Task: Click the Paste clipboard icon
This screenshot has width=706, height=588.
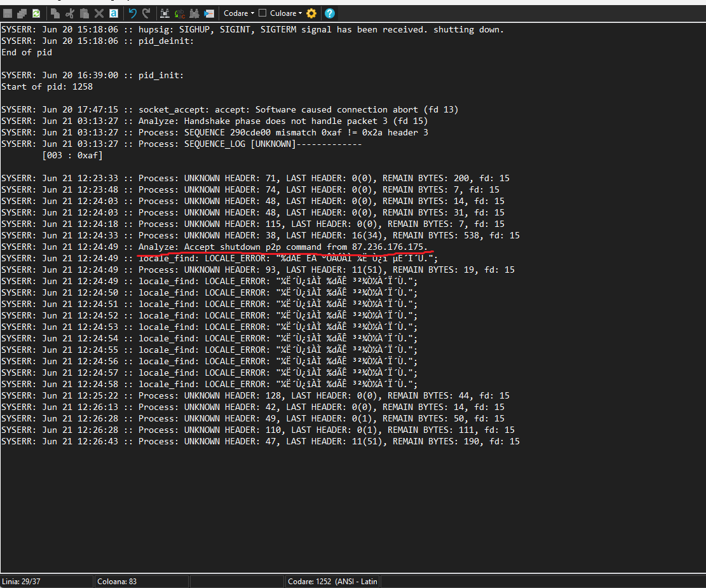Action: [84, 13]
